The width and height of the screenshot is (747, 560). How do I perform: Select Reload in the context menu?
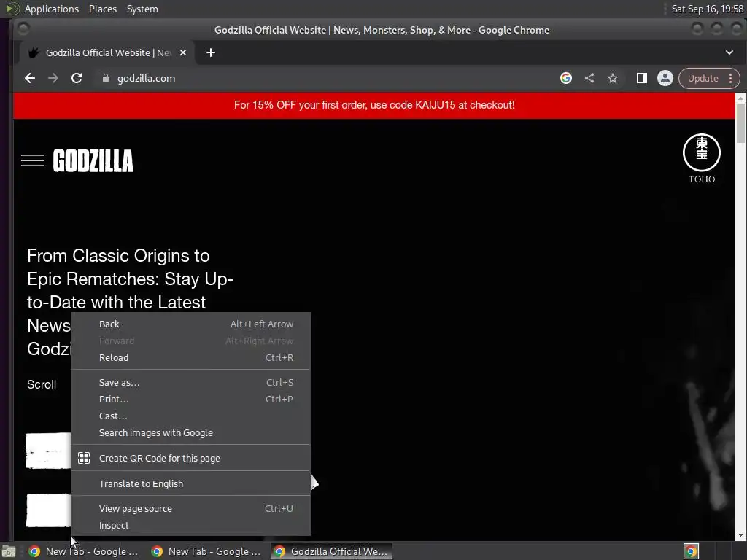[x=190, y=357]
